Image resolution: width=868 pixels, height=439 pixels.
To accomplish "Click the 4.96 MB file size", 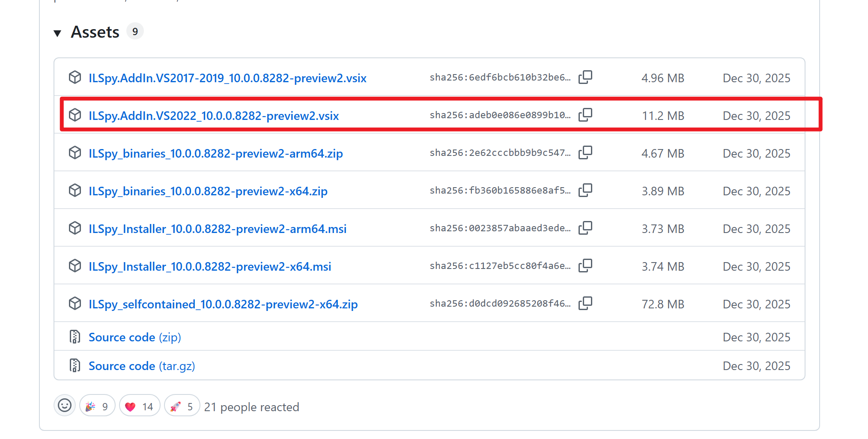I will (x=663, y=78).
